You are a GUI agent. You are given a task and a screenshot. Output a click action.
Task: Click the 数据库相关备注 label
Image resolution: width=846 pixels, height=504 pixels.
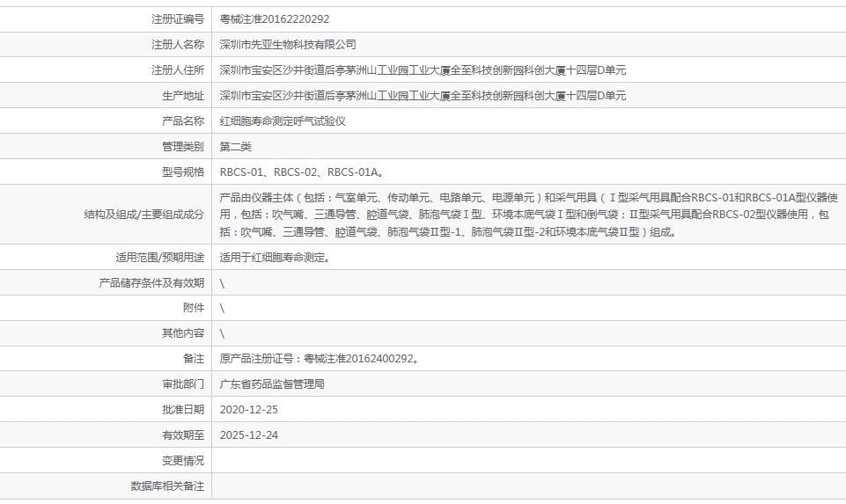167,486
